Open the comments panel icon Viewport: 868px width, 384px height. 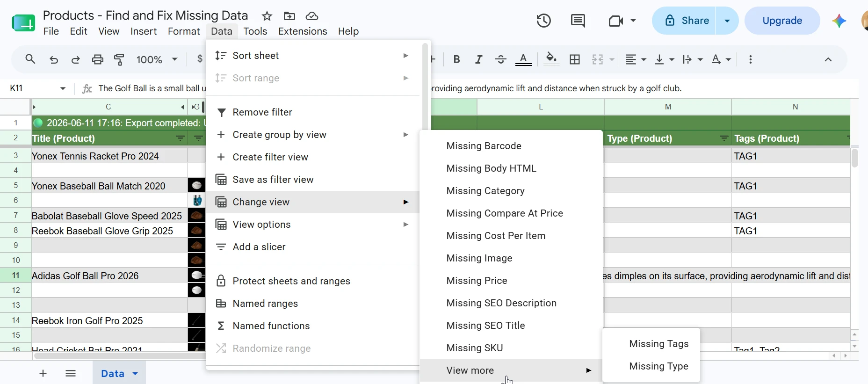(578, 21)
